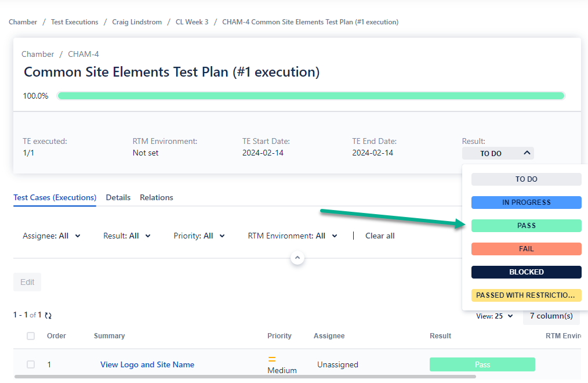This screenshot has width=588, height=383.
Task: Open the Priority filter dropdown
Action: coord(199,236)
